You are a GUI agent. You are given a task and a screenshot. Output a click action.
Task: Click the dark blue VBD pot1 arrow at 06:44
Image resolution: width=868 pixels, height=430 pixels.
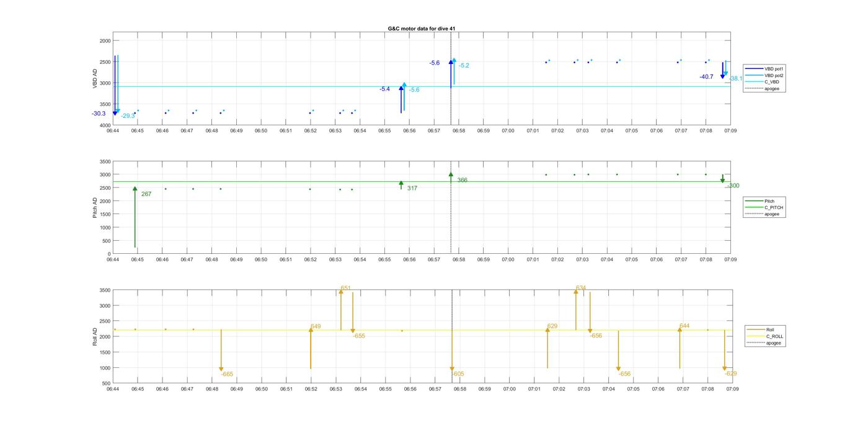click(115, 85)
